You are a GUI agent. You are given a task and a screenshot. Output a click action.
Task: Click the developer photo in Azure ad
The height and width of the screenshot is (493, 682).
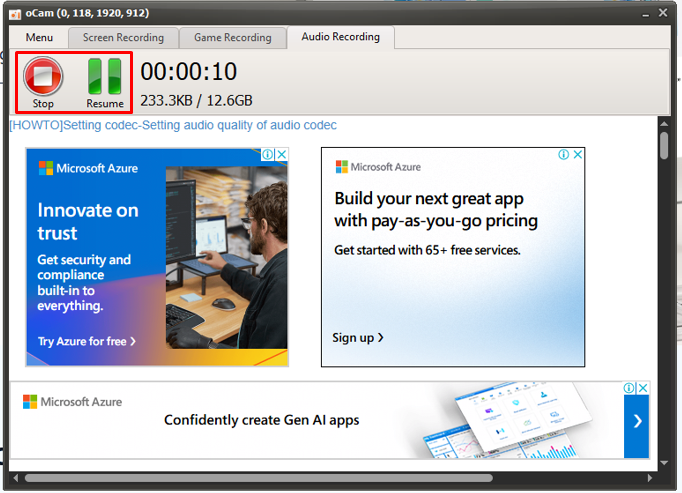pyautogui.click(x=226, y=258)
